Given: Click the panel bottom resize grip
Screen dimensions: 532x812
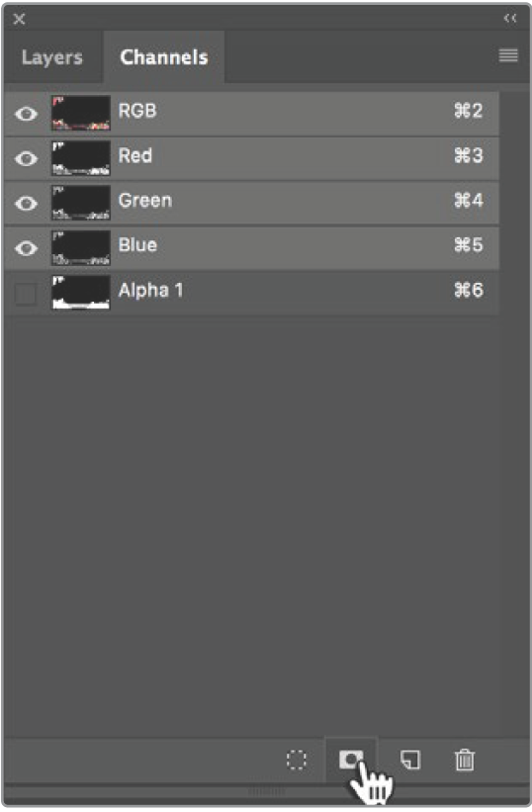Looking at the screenshot, I should (266, 791).
